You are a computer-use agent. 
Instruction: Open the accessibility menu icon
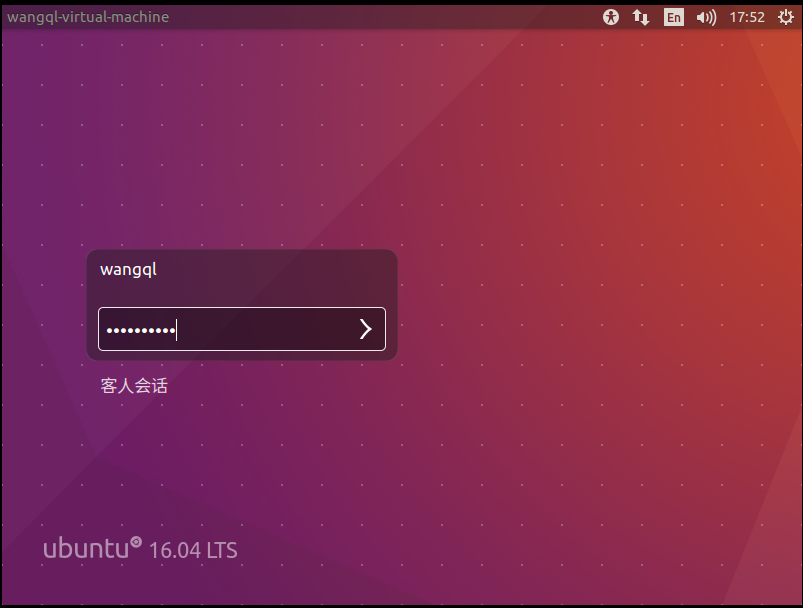pyautogui.click(x=610, y=17)
